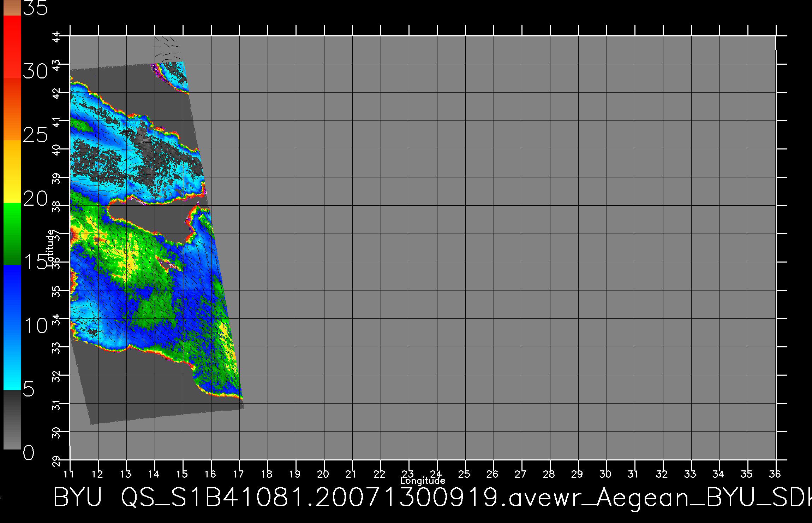The width and height of the screenshot is (812, 523).
Task: Click longitude tick label 22
Action: click(x=380, y=474)
